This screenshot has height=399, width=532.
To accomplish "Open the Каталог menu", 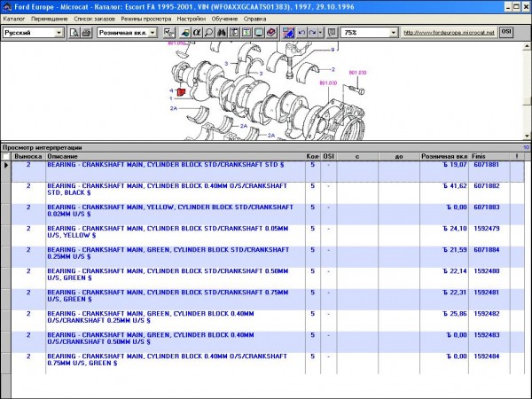I will pos(14,19).
